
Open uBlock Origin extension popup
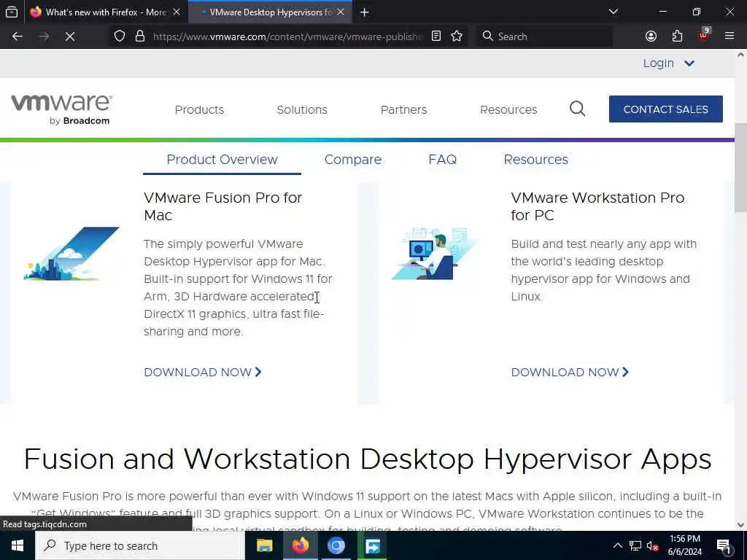tap(704, 35)
